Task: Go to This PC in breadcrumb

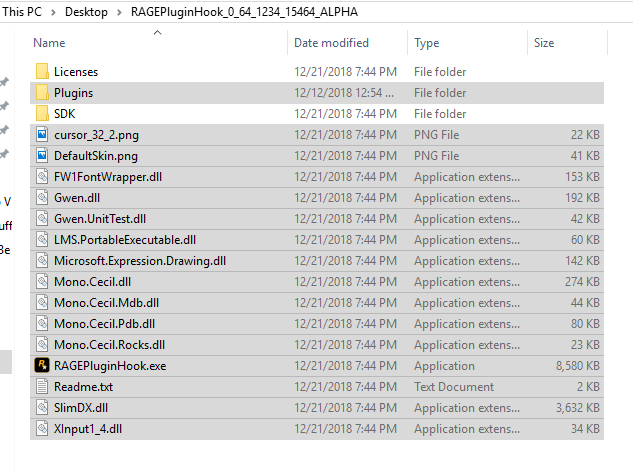Action: click(x=22, y=12)
